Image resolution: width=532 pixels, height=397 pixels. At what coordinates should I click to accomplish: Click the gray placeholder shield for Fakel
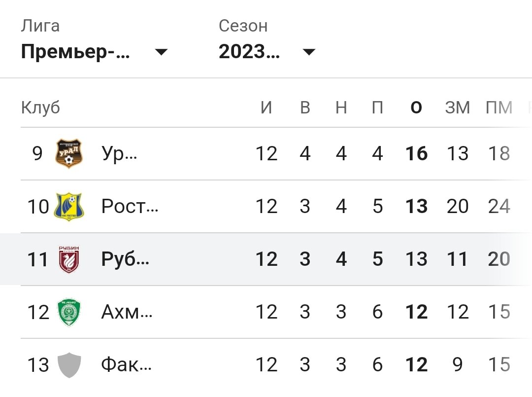(69, 365)
